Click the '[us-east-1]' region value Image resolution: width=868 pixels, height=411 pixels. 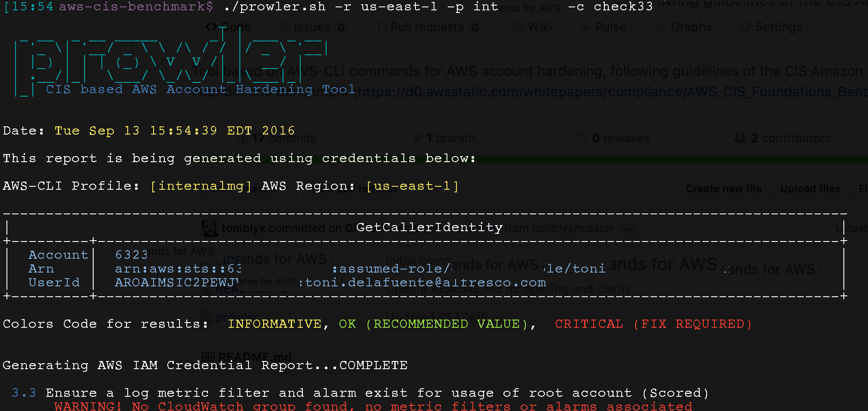coord(412,186)
